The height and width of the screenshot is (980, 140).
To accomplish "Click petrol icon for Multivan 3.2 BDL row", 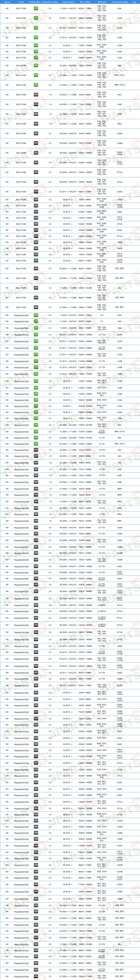I will (36, 65).
